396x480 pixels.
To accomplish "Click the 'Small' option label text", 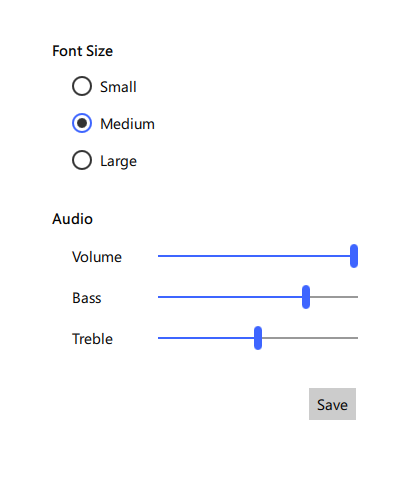I will pyautogui.click(x=118, y=87).
